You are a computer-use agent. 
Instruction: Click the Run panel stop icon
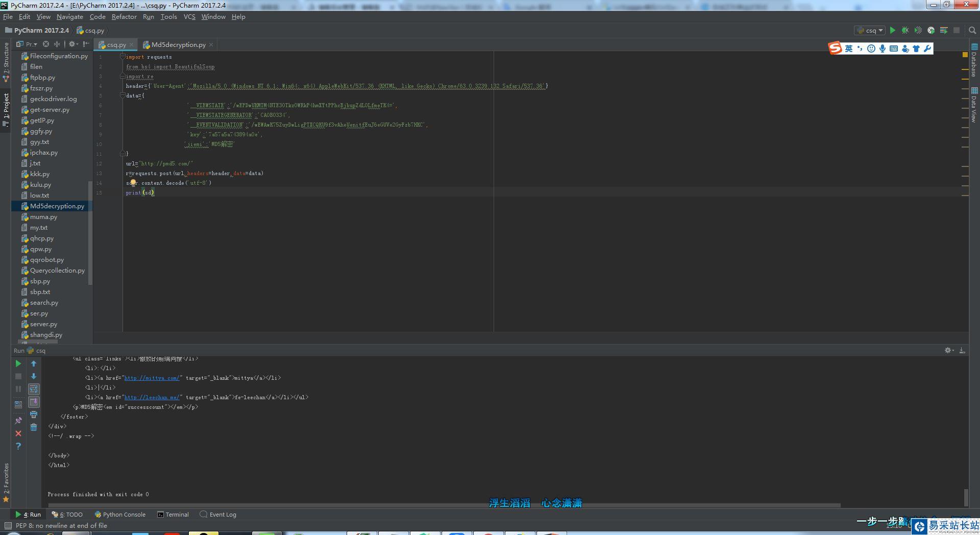pos(18,376)
